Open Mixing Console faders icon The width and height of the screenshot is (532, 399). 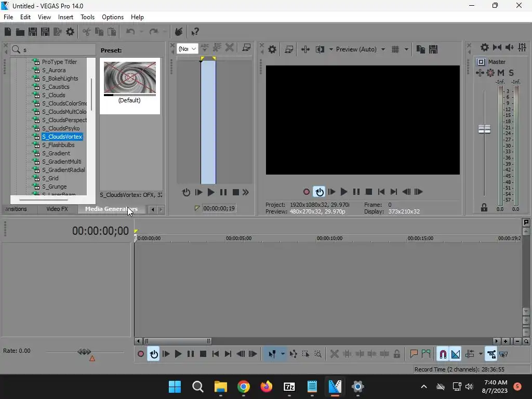pyautogui.click(x=522, y=47)
